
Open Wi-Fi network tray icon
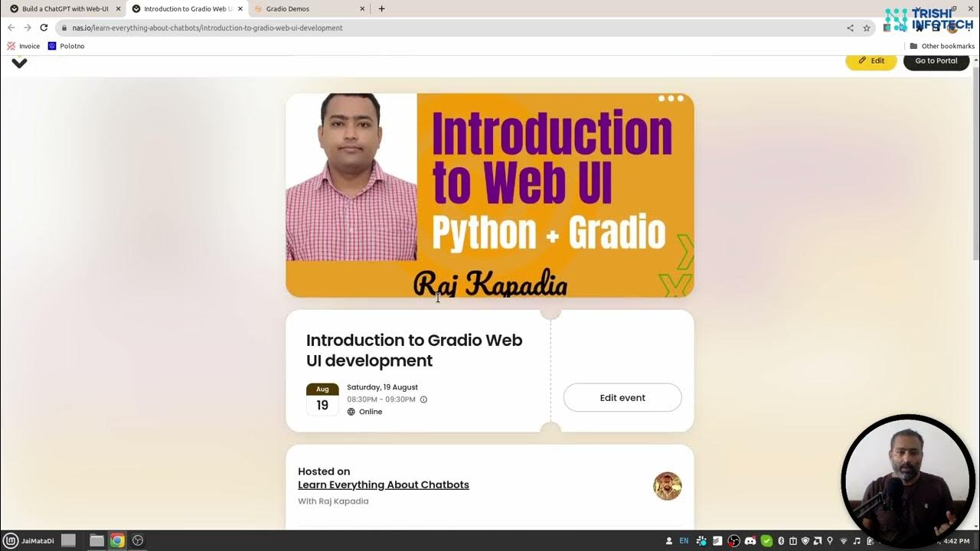pos(844,541)
